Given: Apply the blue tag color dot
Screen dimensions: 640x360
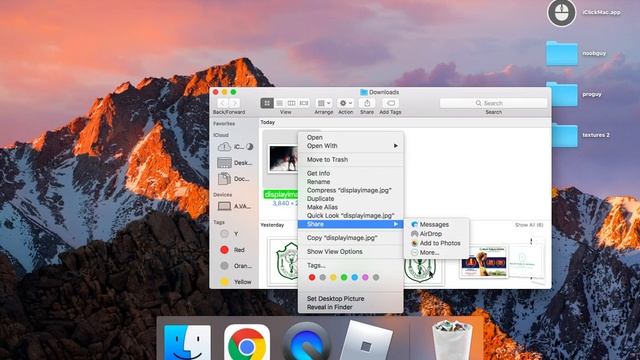Looking at the screenshot, I should tap(355, 278).
